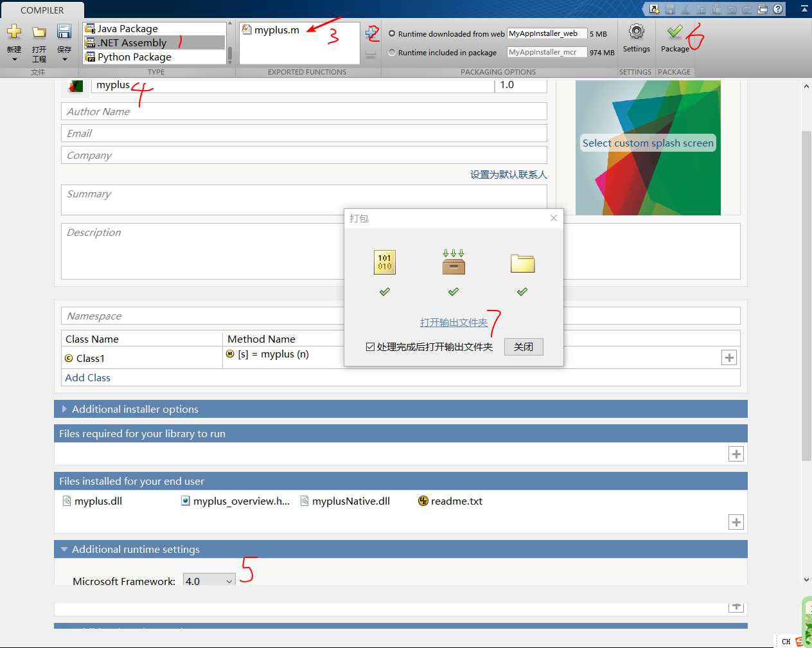Viewport: 812px width, 648px height.
Task: Click the archive packaging step icon
Action: pos(454,262)
